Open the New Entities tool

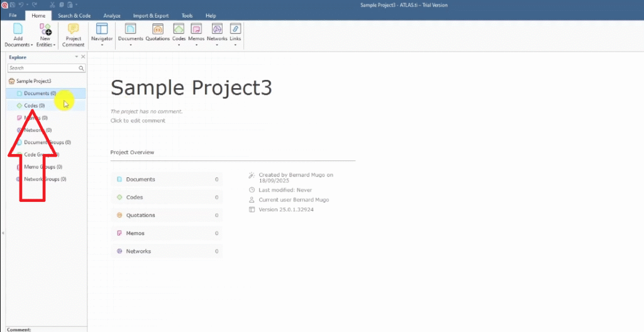click(45, 30)
